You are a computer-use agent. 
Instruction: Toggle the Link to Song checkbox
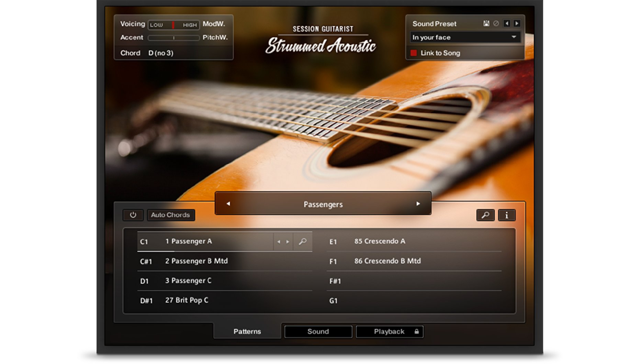point(414,53)
